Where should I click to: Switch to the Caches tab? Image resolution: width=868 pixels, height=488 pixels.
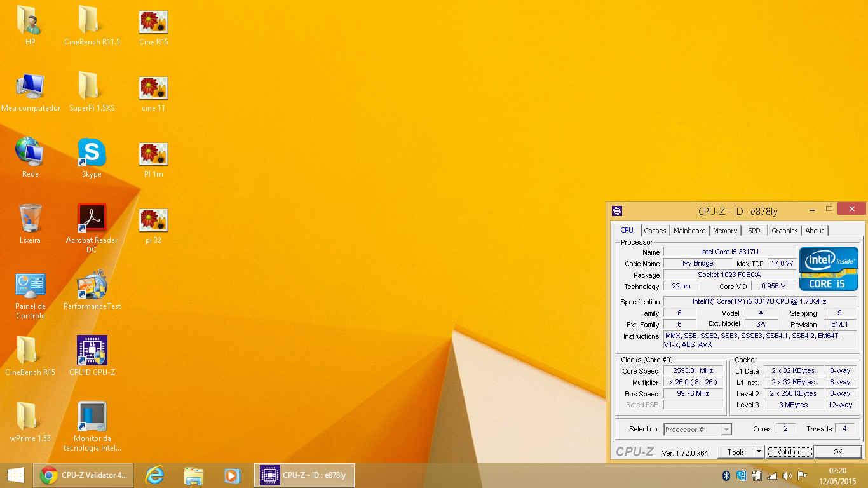pos(655,231)
